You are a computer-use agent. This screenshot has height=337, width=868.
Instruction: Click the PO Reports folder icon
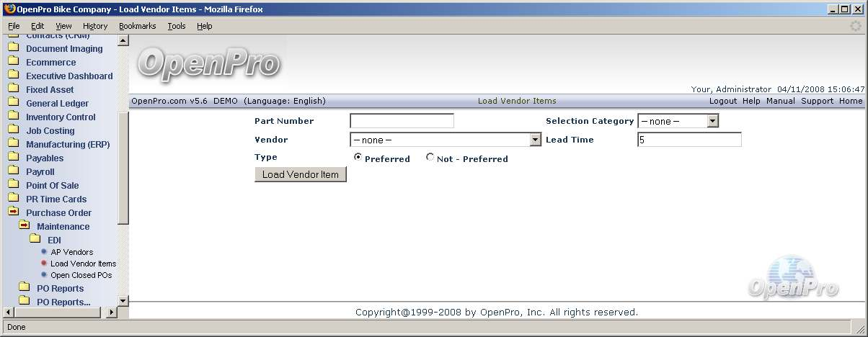24,288
